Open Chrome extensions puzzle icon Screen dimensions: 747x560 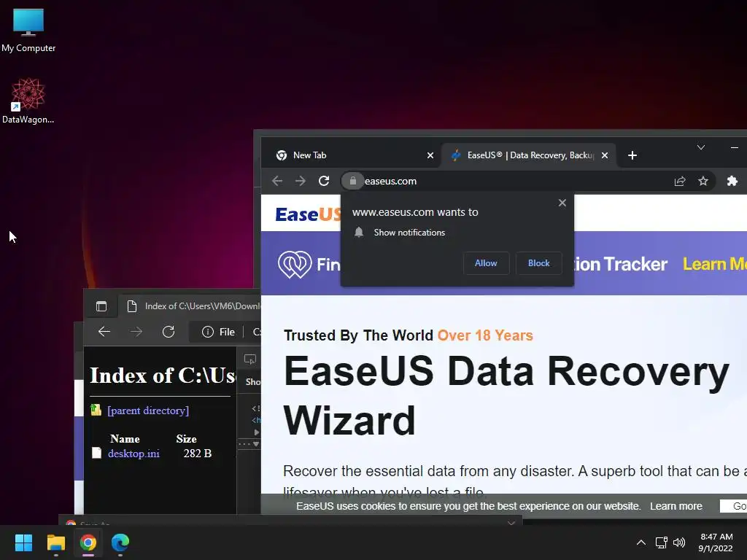(732, 181)
